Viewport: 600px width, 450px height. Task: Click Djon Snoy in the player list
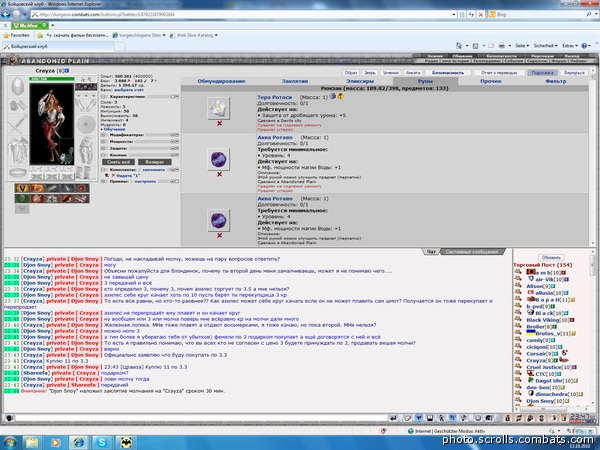(540, 401)
